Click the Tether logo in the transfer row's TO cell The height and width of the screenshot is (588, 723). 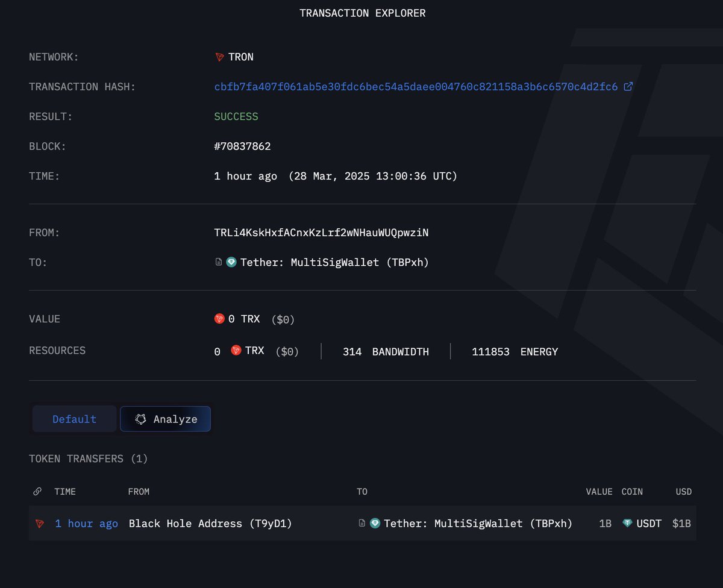click(375, 524)
